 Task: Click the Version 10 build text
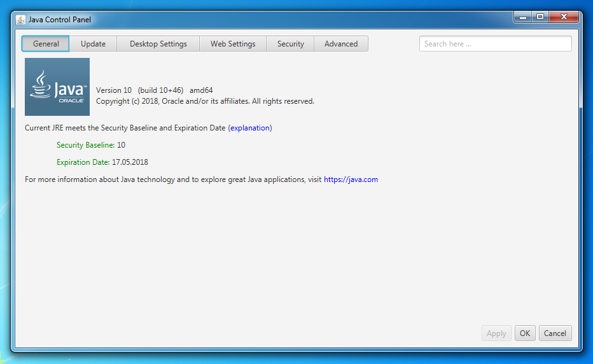155,90
